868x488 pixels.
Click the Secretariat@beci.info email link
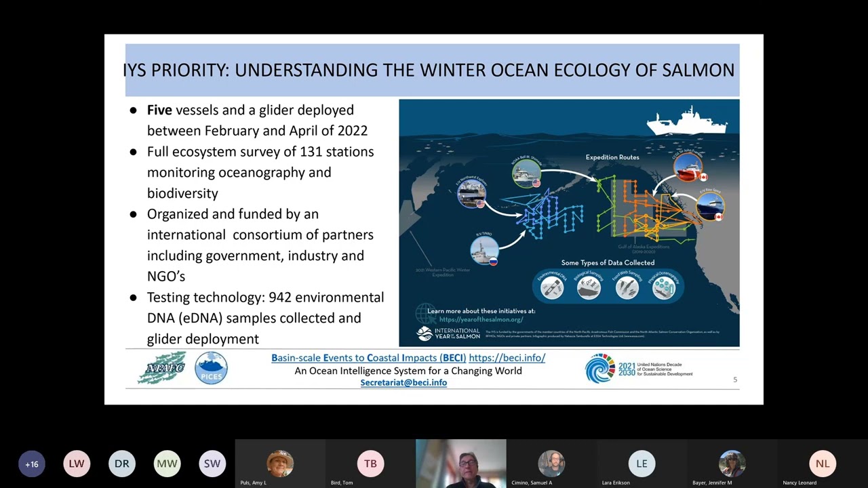403,382
